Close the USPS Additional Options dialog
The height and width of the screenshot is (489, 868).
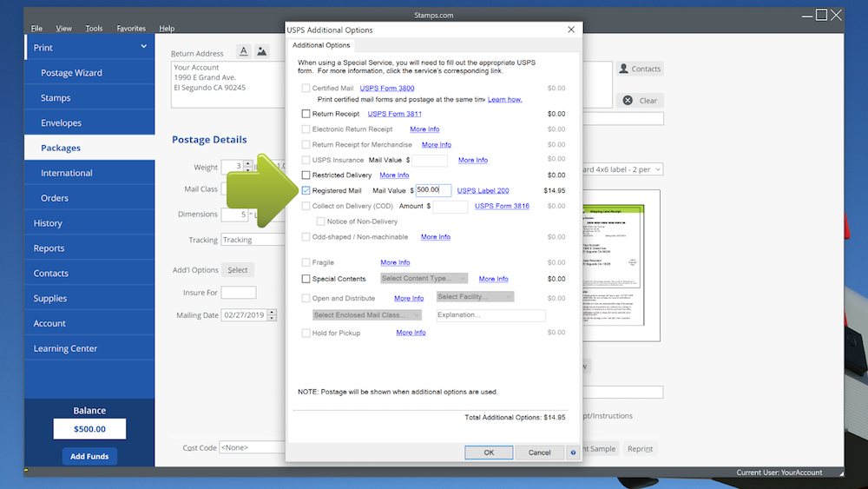(571, 30)
